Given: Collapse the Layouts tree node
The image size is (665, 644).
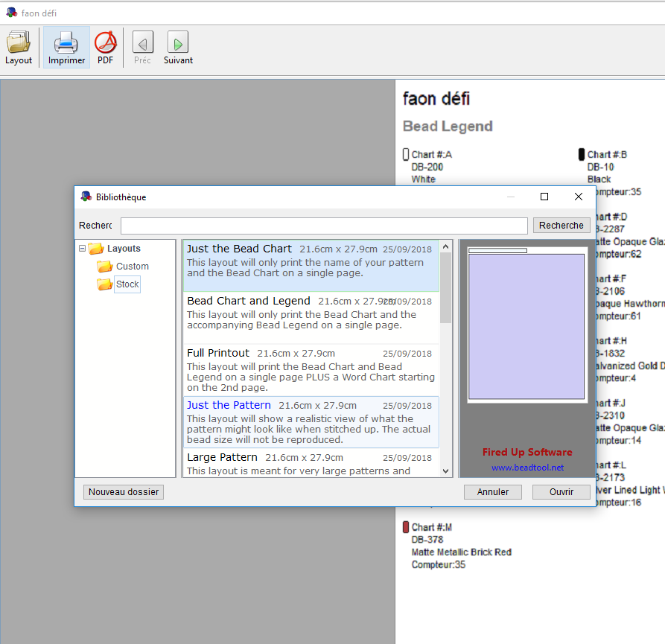Looking at the screenshot, I should [82, 248].
